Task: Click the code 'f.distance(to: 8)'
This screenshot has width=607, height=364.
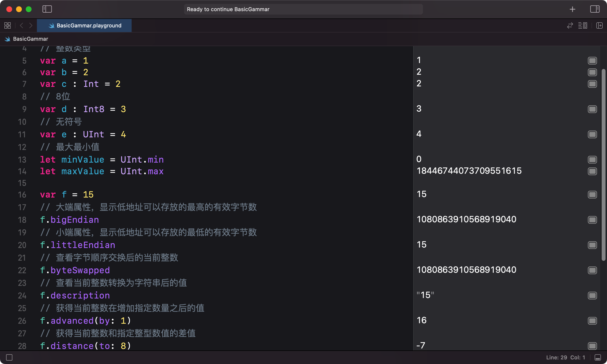Action: coord(86,346)
